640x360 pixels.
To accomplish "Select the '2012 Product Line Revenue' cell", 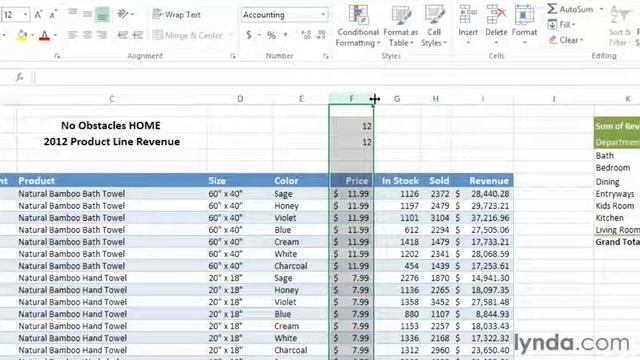I will coord(112,142).
